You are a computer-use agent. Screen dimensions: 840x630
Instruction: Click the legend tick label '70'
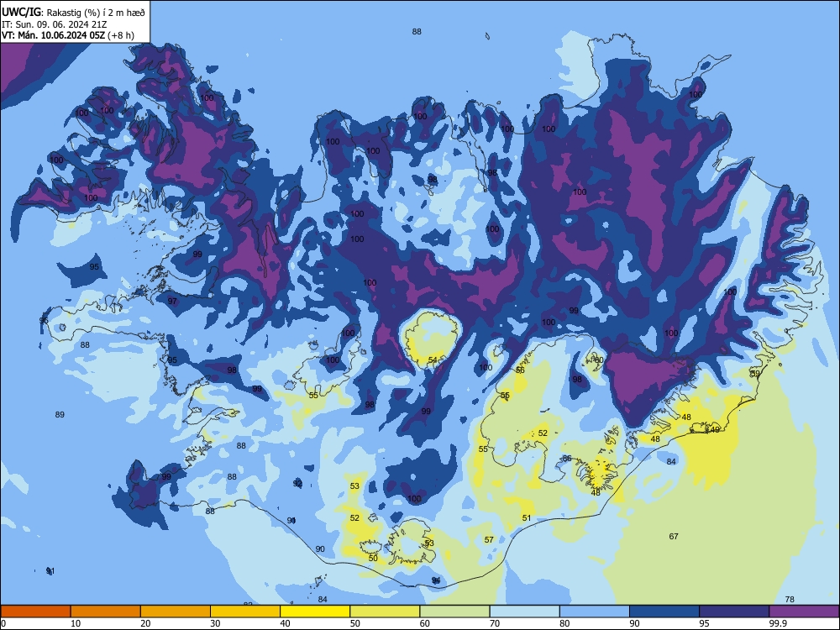coord(495,623)
